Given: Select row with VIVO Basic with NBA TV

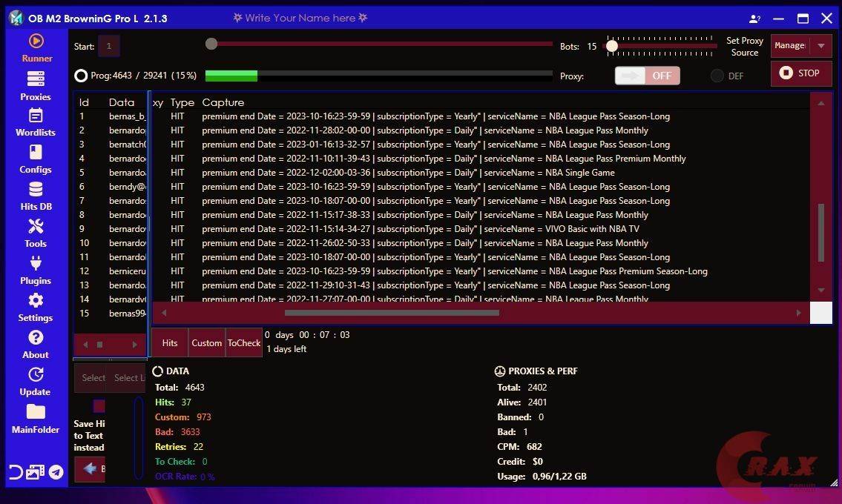Looking at the screenshot, I should pyautogui.click(x=481, y=229).
